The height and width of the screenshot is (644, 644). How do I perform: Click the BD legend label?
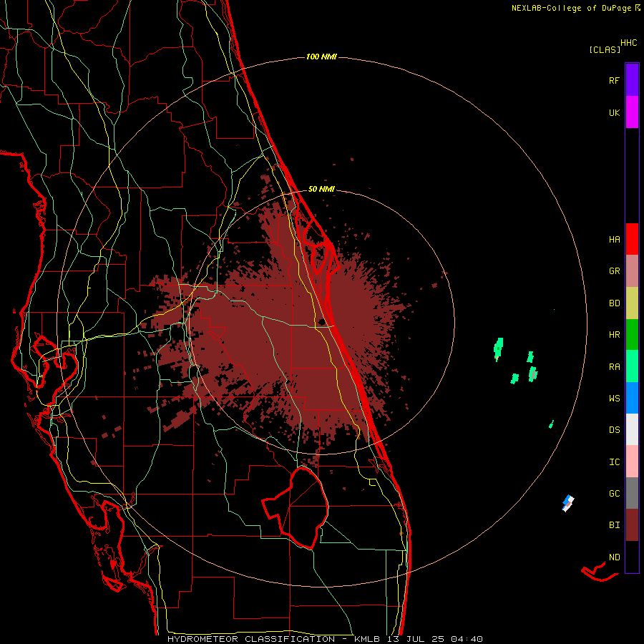(x=614, y=303)
